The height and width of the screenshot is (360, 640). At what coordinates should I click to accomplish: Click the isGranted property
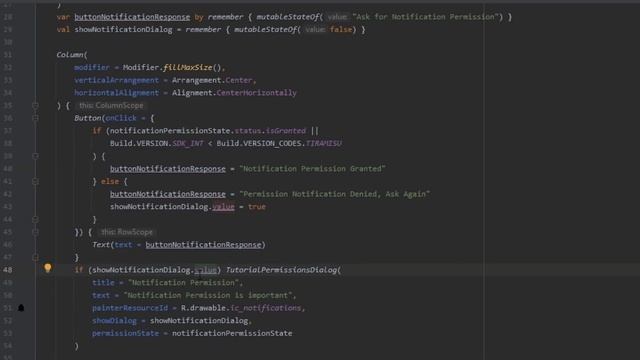click(286, 131)
